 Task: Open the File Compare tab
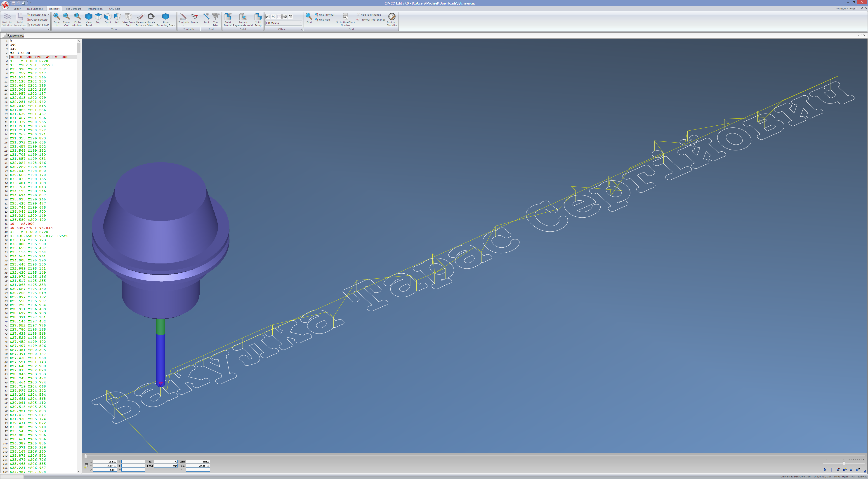point(73,9)
